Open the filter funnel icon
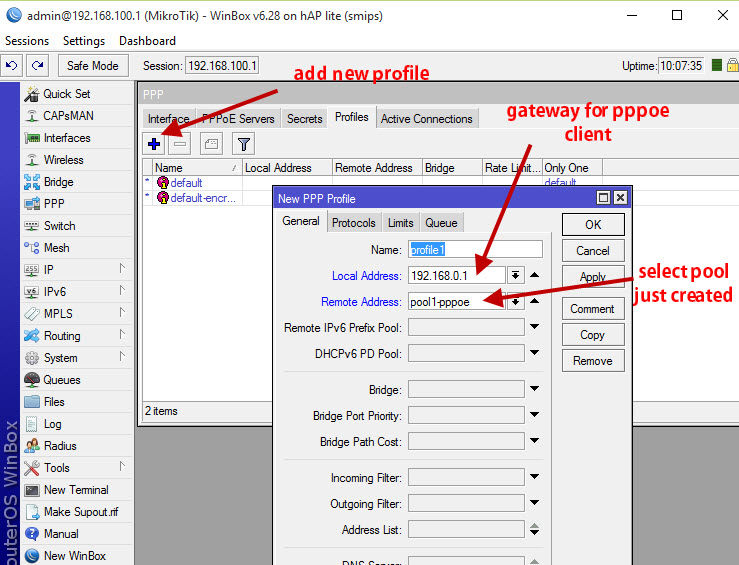 (x=244, y=144)
